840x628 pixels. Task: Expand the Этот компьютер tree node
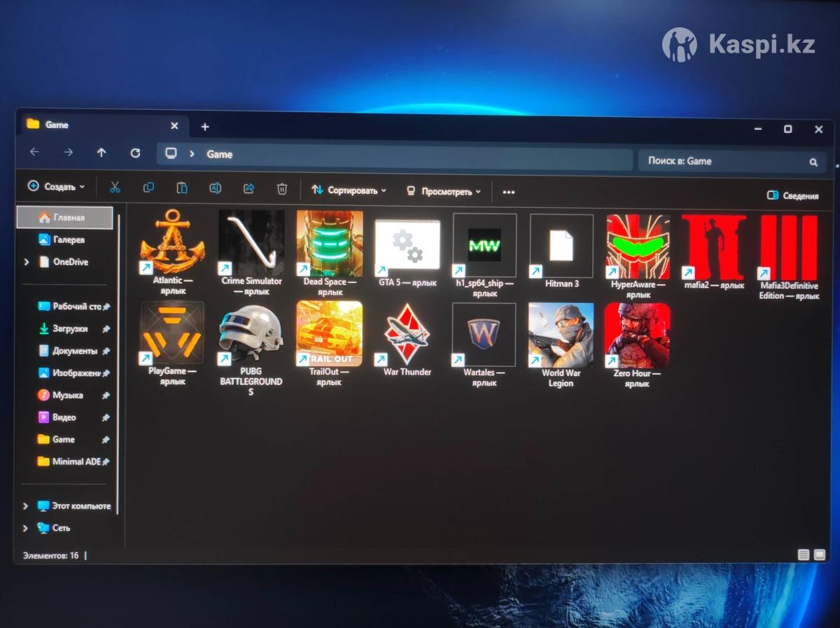(x=26, y=506)
